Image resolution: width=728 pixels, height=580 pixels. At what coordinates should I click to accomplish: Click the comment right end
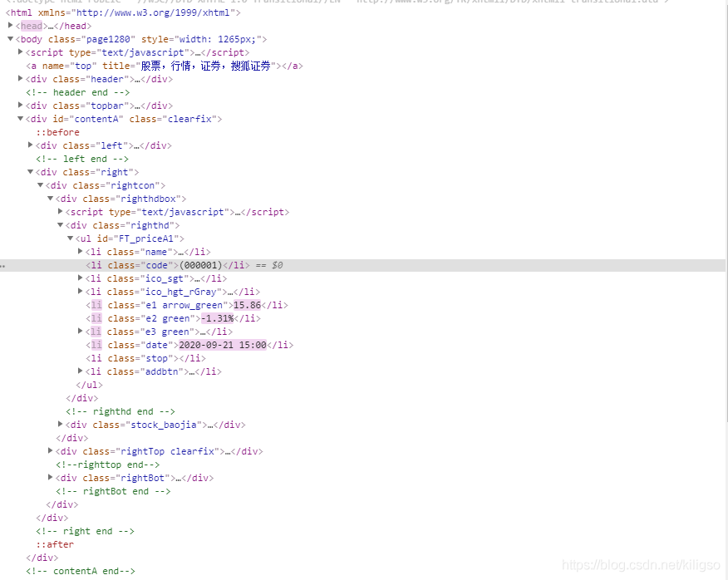(x=85, y=531)
